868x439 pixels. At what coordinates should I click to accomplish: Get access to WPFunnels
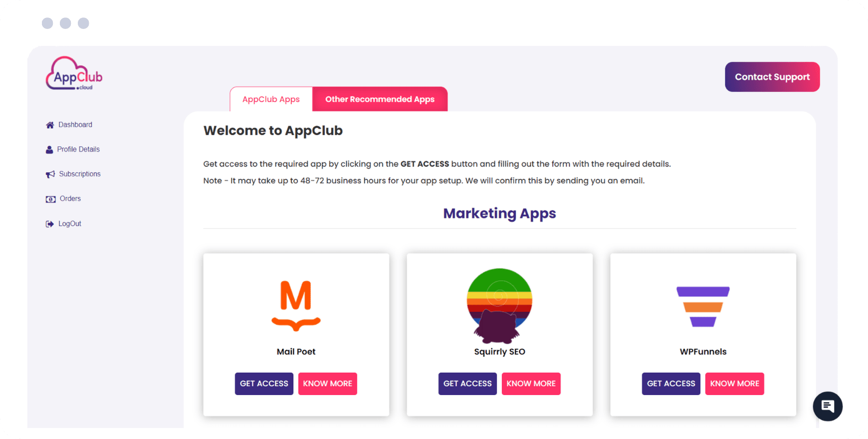point(671,384)
